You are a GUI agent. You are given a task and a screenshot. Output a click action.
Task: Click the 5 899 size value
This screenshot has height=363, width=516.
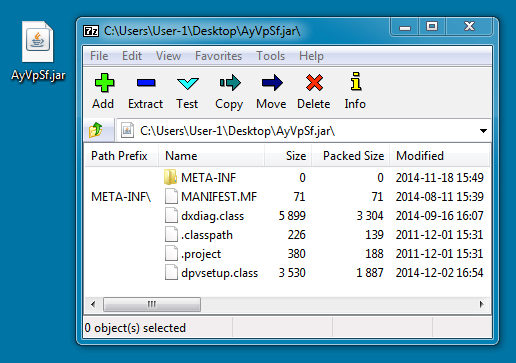tap(292, 216)
